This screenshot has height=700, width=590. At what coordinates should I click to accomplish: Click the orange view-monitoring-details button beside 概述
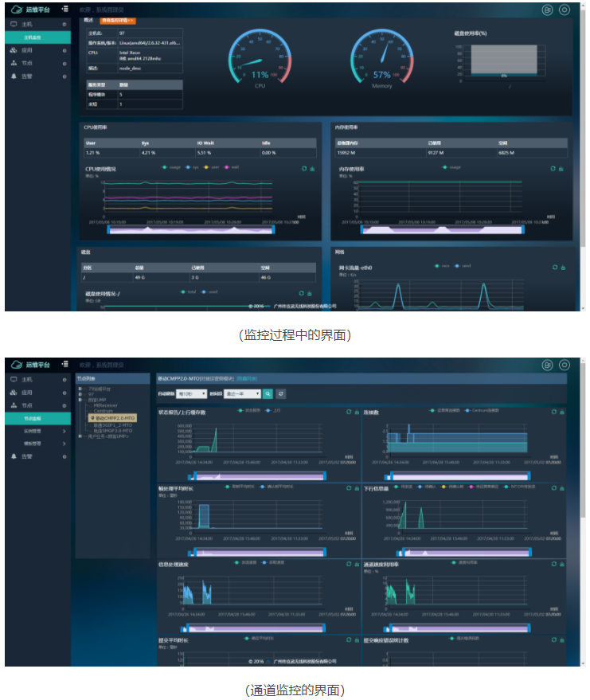pyautogui.click(x=117, y=20)
